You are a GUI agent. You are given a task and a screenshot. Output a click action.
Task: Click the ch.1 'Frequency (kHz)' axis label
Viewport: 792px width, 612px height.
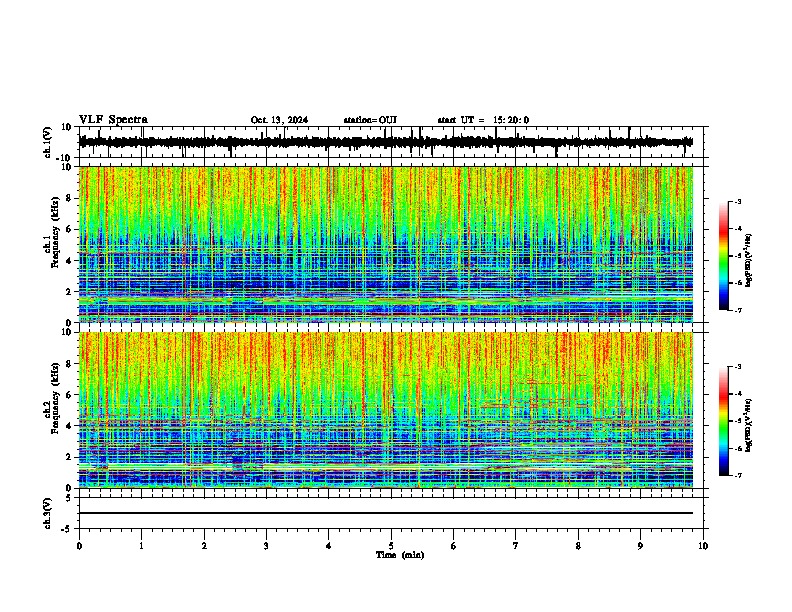[55, 232]
